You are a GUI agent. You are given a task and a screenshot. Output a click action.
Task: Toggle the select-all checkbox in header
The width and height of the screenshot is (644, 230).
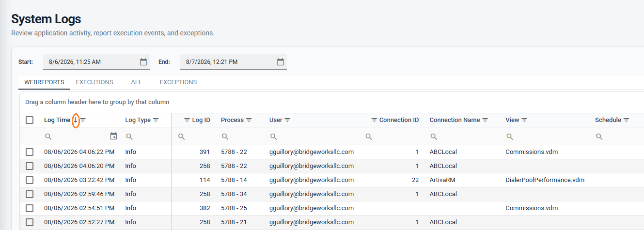tap(30, 120)
